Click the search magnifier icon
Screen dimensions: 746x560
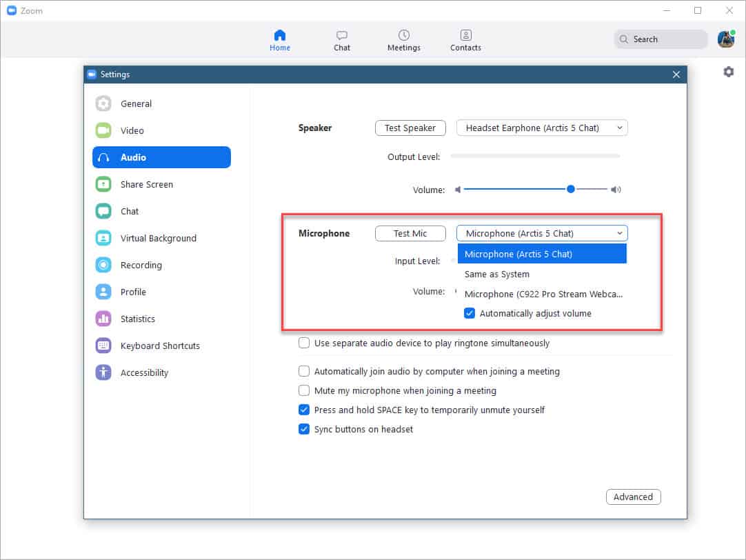point(624,39)
